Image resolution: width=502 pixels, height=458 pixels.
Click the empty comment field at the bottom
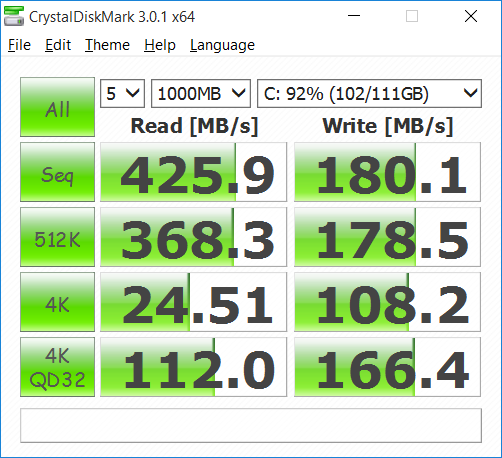tap(251, 426)
